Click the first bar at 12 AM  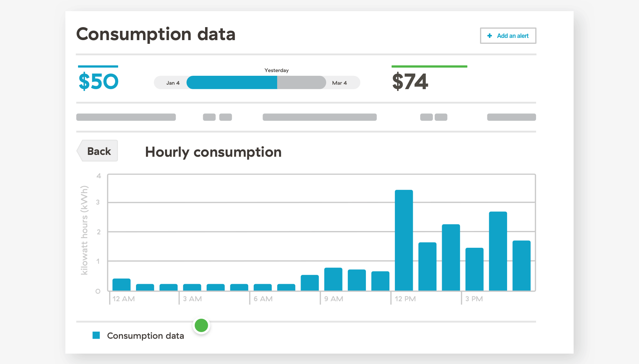click(x=121, y=284)
